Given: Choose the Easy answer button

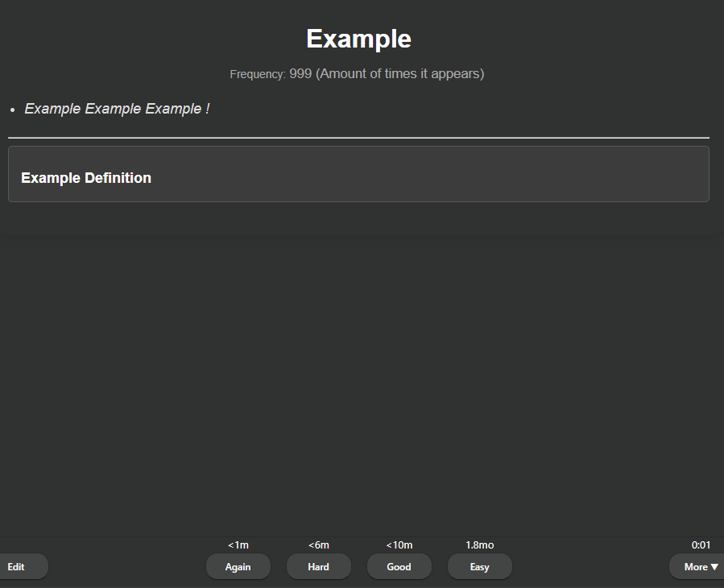Looking at the screenshot, I should pyautogui.click(x=479, y=566).
